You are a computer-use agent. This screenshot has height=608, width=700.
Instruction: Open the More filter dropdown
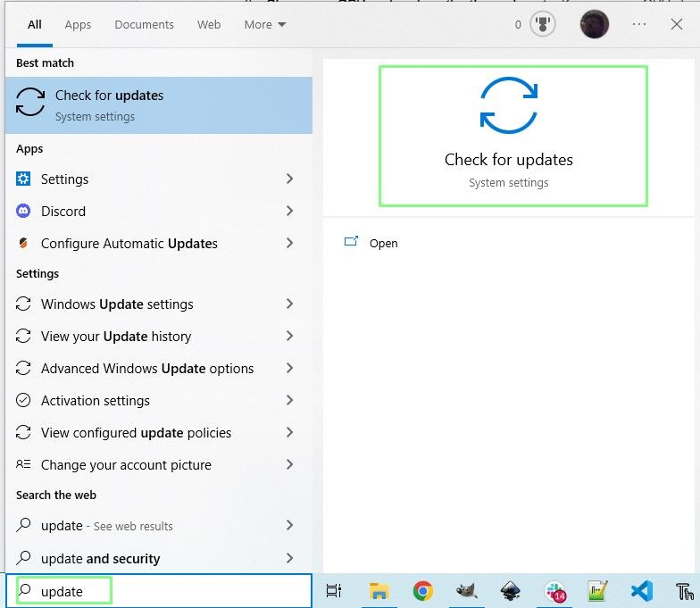click(x=264, y=25)
